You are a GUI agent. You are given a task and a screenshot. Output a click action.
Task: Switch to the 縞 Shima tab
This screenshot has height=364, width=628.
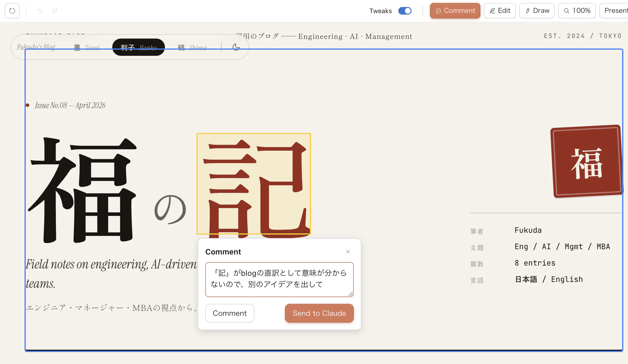pos(192,47)
